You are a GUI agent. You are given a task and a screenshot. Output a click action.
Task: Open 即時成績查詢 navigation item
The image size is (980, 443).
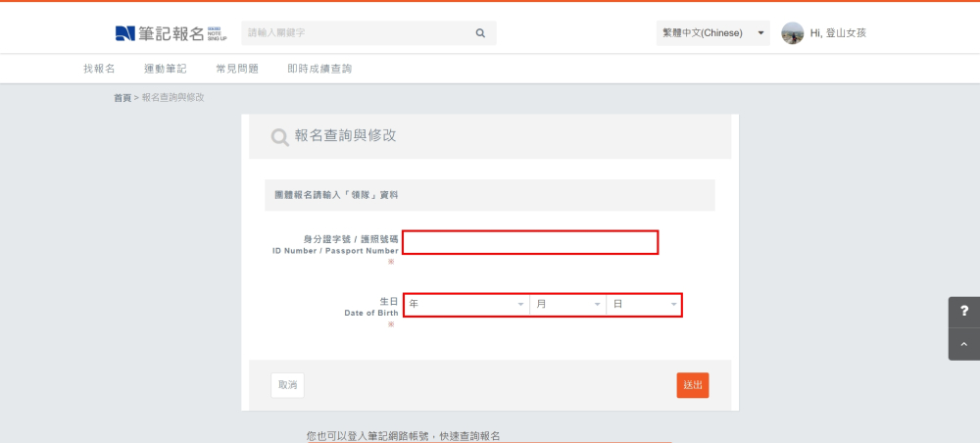click(x=319, y=69)
